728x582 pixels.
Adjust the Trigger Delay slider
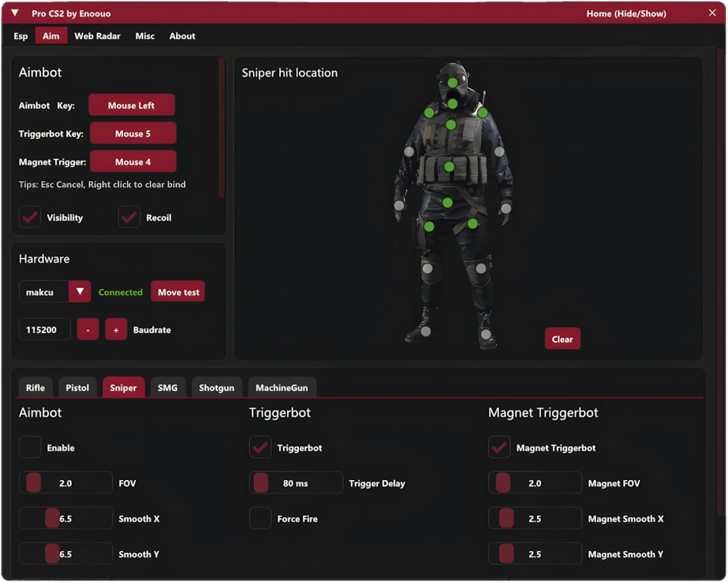click(x=296, y=483)
